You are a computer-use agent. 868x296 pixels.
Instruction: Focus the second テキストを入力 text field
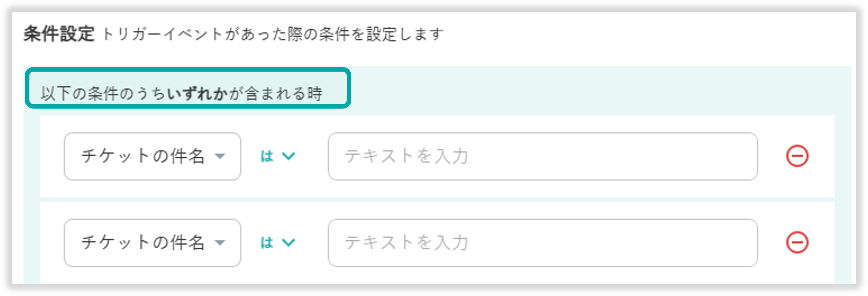click(542, 242)
